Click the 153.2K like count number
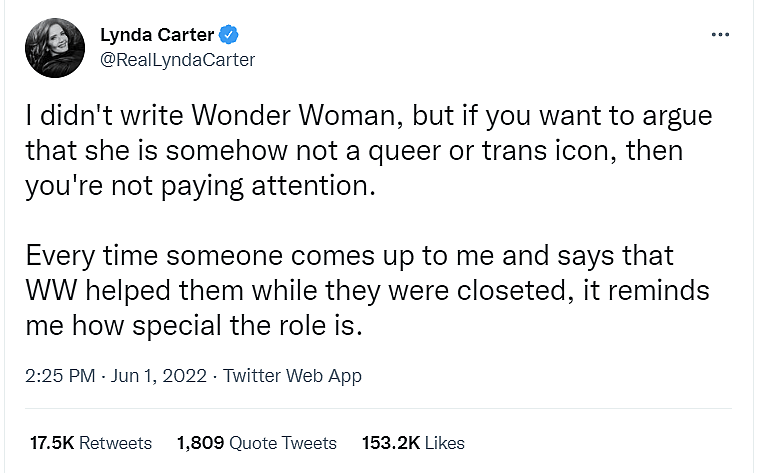 [391, 442]
